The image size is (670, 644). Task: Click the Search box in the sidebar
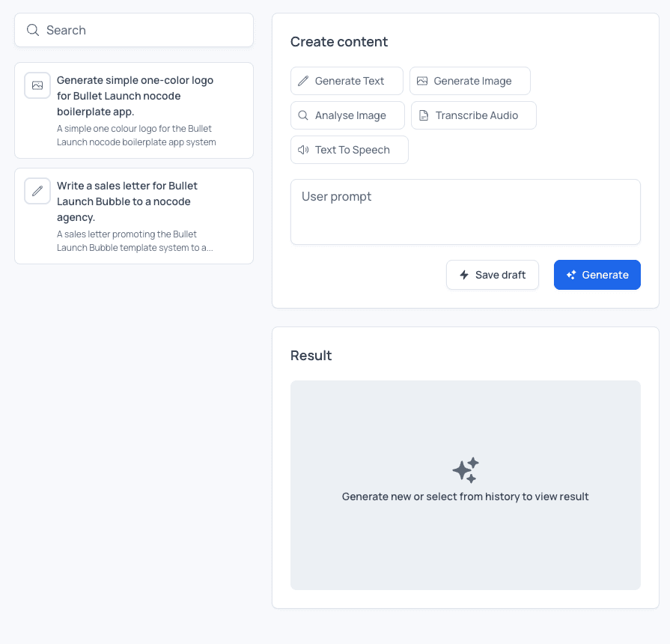[133, 30]
